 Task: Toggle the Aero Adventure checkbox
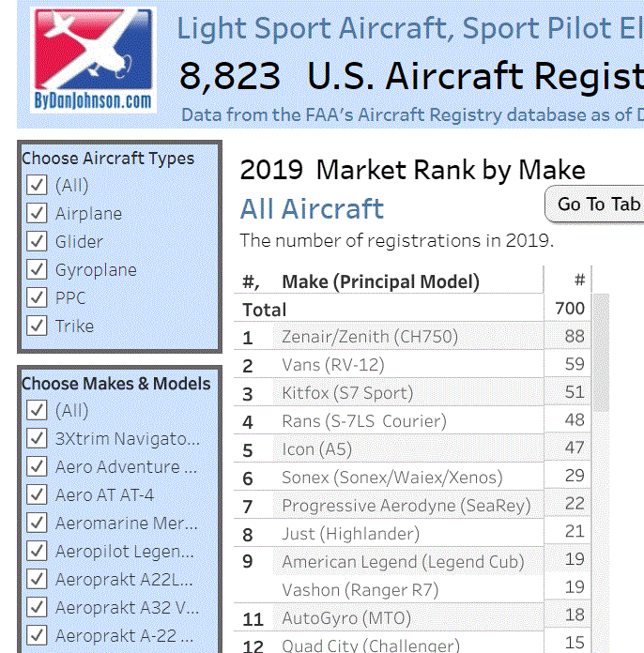point(37,466)
